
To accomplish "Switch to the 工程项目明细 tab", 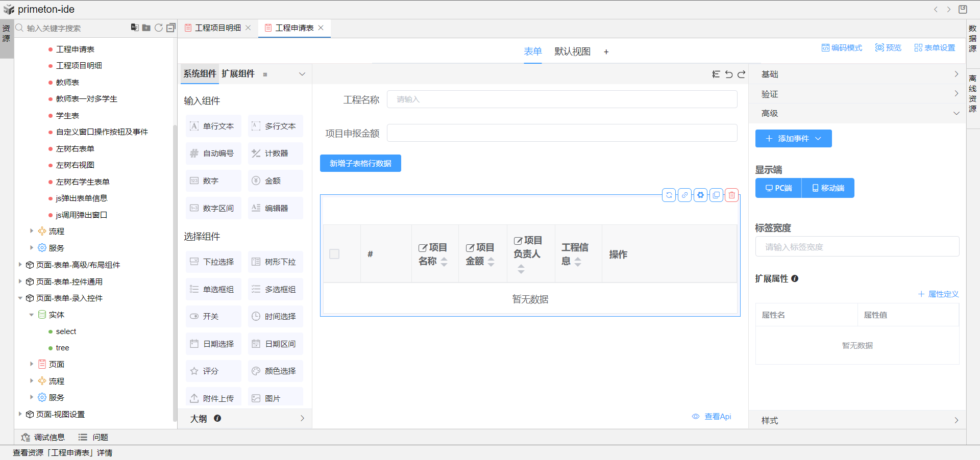I will click(x=217, y=28).
